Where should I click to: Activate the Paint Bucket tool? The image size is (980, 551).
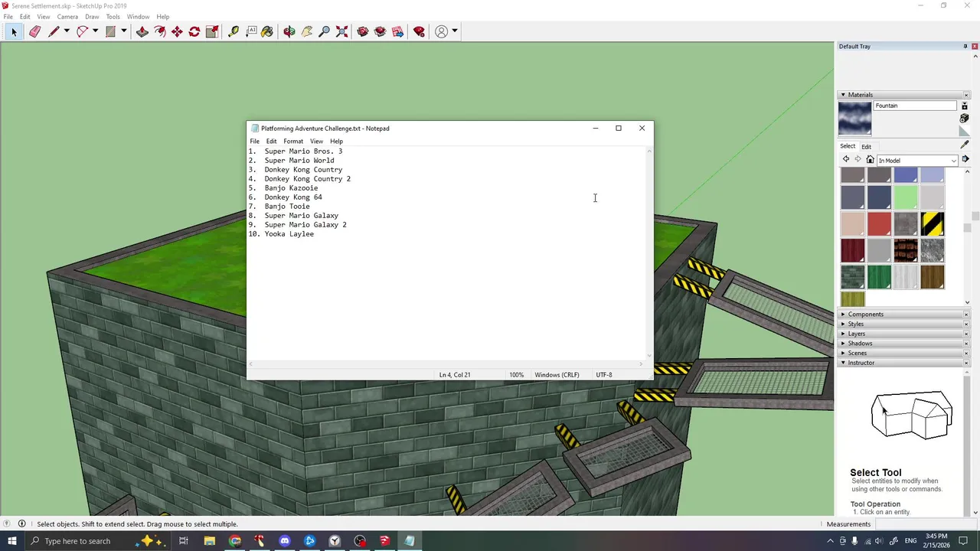point(267,31)
